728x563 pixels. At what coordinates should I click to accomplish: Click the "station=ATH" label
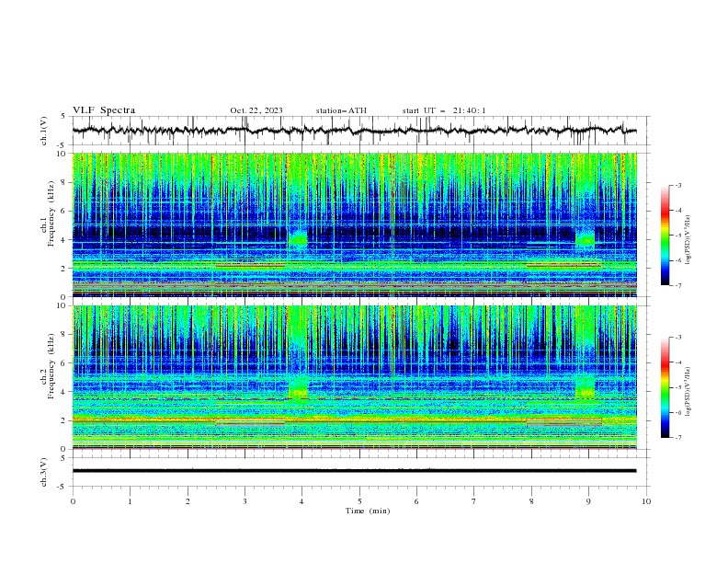(x=341, y=110)
